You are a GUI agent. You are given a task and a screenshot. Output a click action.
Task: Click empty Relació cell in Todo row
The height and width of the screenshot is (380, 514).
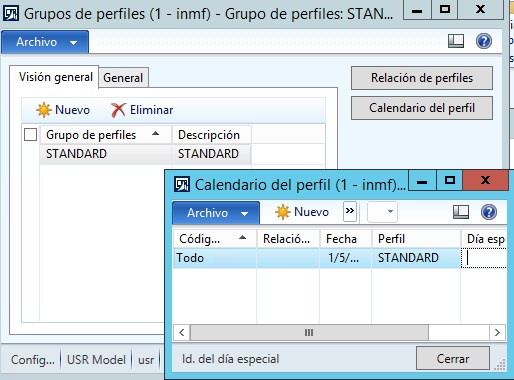point(288,258)
